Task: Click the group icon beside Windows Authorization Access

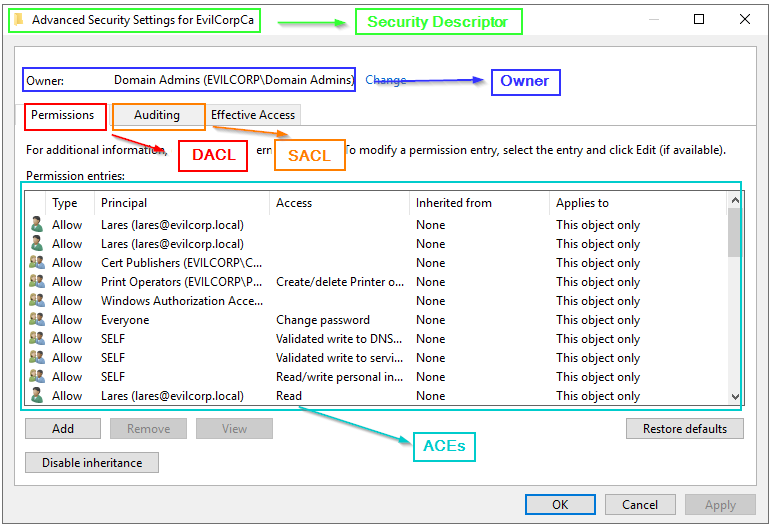Action: 37,301
